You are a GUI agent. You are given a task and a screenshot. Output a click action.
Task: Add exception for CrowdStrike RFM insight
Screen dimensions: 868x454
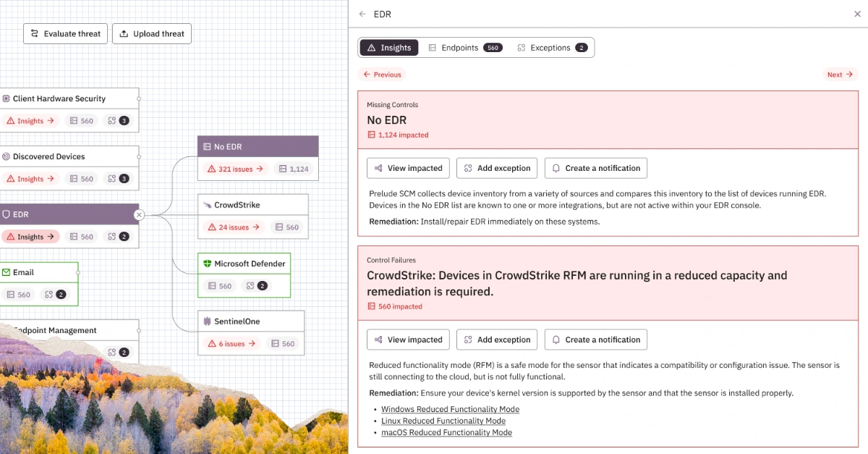pyautogui.click(x=497, y=340)
